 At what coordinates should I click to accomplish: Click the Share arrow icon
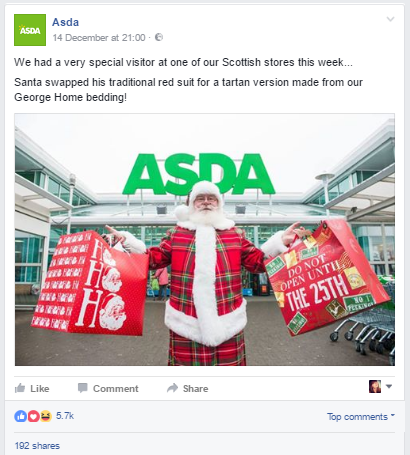(x=172, y=388)
